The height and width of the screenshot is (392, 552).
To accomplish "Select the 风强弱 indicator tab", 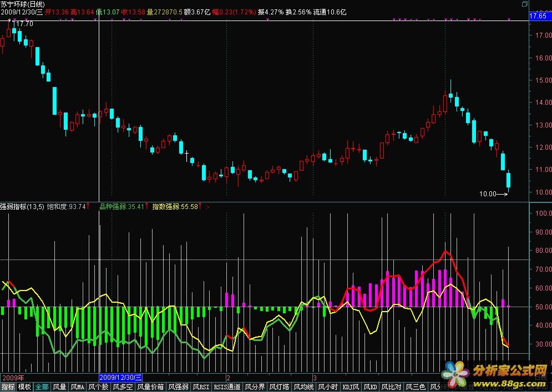I will pyautogui.click(x=179, y=387).
